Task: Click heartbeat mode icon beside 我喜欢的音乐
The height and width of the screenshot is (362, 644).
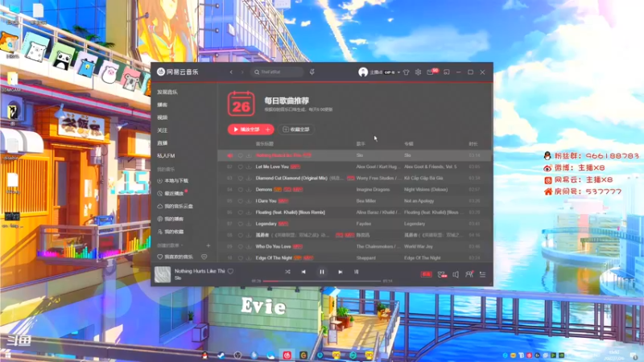Action: tap(204, 257)
